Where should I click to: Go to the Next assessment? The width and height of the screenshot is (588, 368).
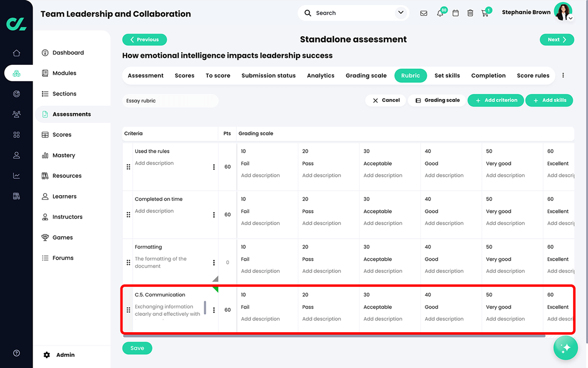[557, 39]
